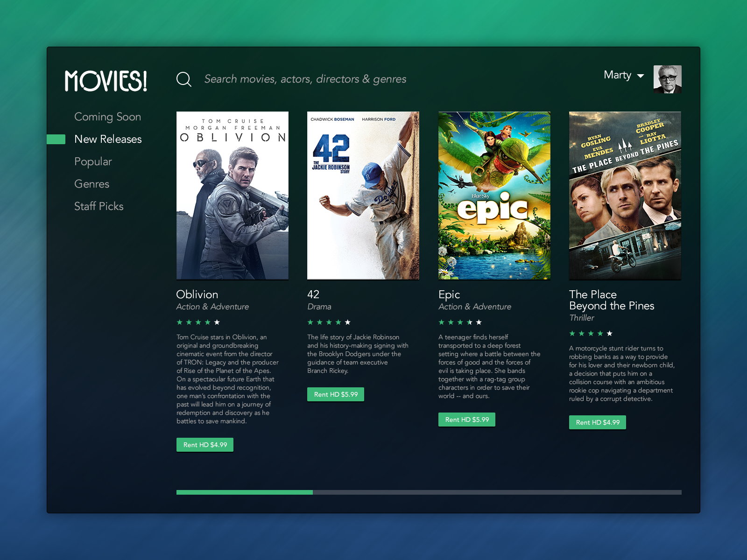Click the third star under Epic
This screenshot has width=747, height=560.
pos(460,322)
